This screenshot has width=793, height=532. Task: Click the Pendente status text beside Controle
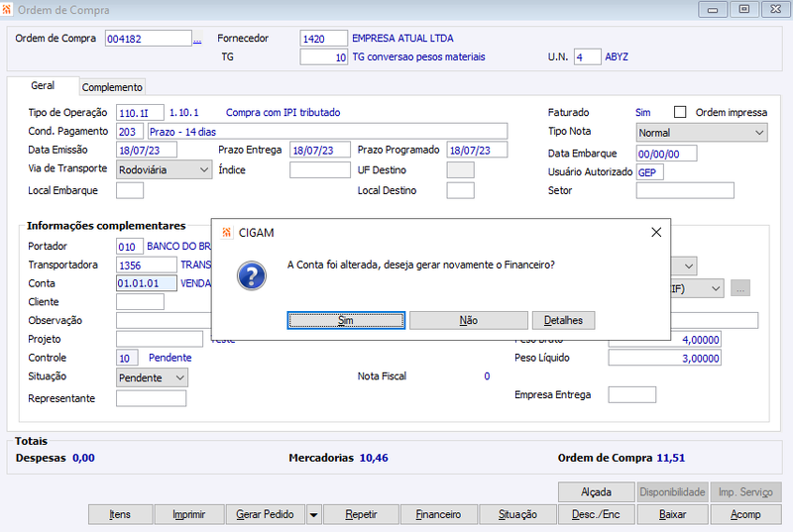pyautogui.click(x=170, y=358)
